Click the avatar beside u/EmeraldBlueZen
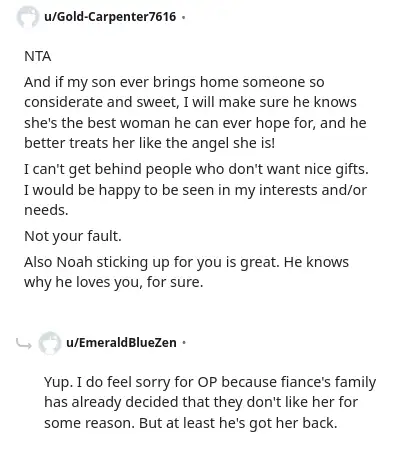 tap(50, 343)
